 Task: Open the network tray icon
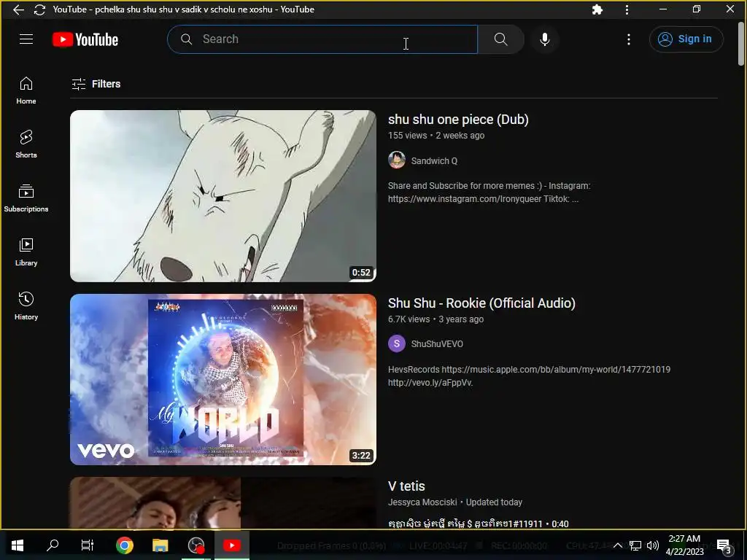[x=635, y=545]
